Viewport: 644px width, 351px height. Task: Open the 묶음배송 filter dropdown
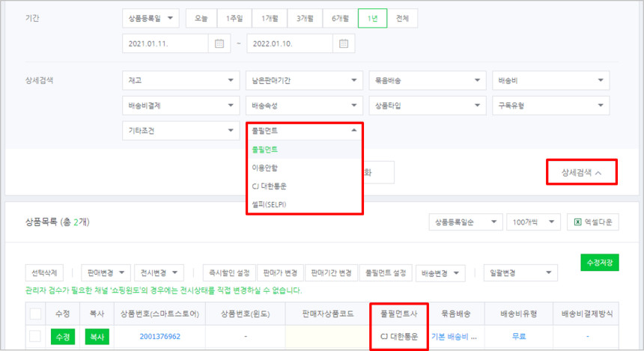(x=428, y=81)
